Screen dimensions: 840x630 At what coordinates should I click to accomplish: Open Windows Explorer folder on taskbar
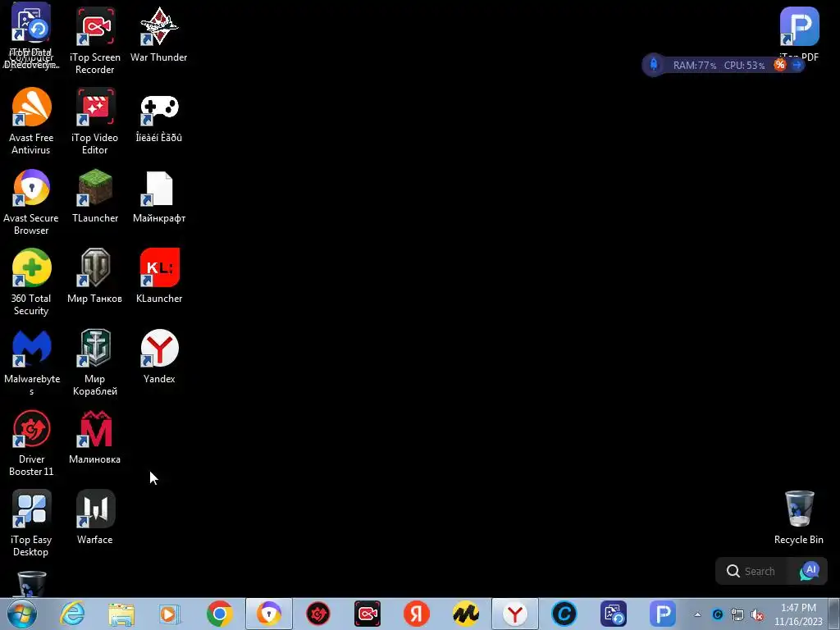(x=121, y=614)
